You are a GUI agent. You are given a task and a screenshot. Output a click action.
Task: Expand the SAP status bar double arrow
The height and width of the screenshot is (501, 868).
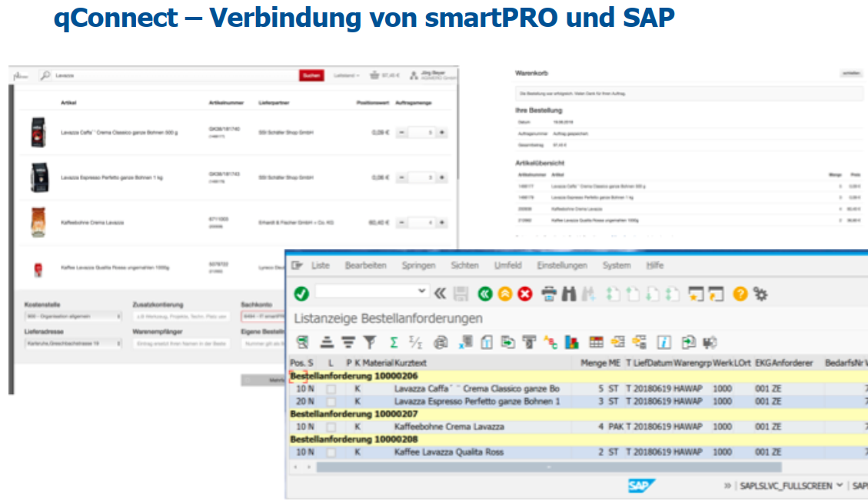(727, 486)
